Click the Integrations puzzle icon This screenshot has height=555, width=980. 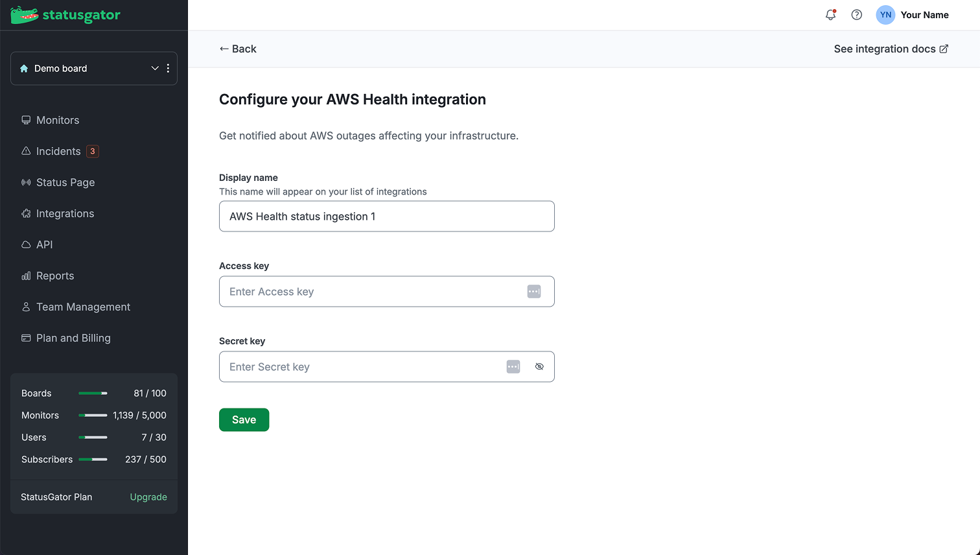26,213
